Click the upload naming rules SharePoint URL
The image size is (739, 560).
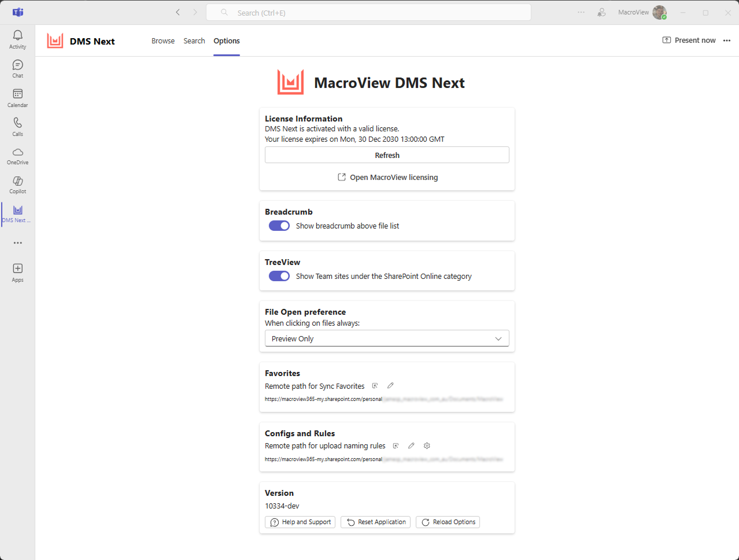(384, 459)
